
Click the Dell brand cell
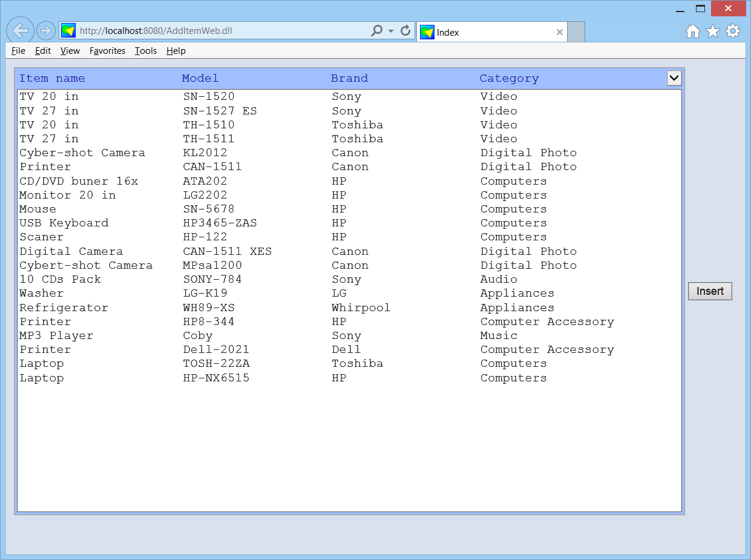(346, 349)
